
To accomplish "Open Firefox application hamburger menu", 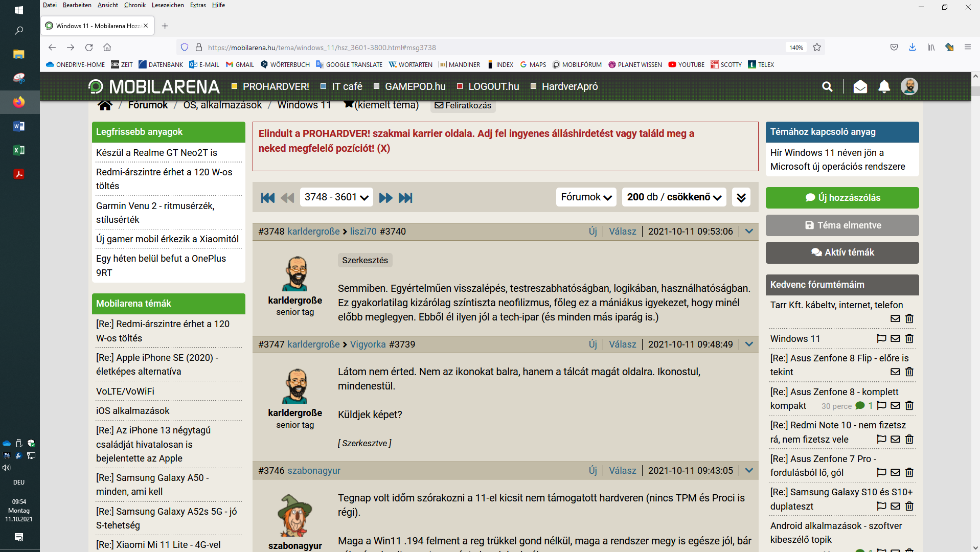I will 967,47.
